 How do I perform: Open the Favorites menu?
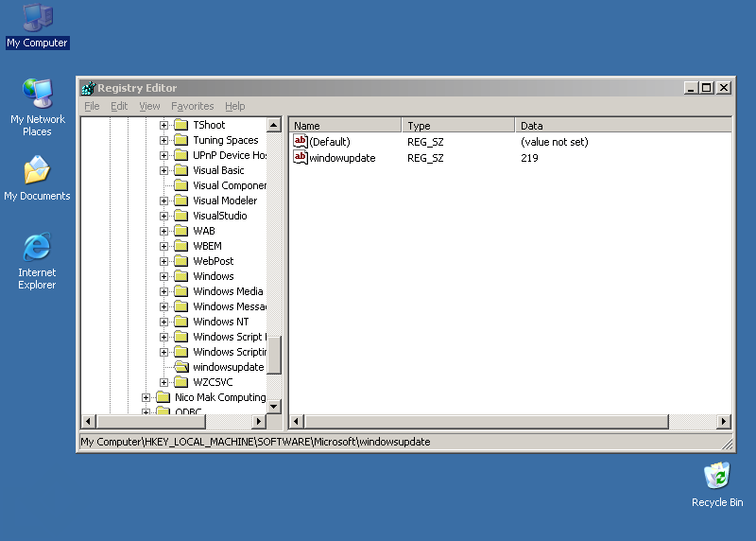point(193,106)
